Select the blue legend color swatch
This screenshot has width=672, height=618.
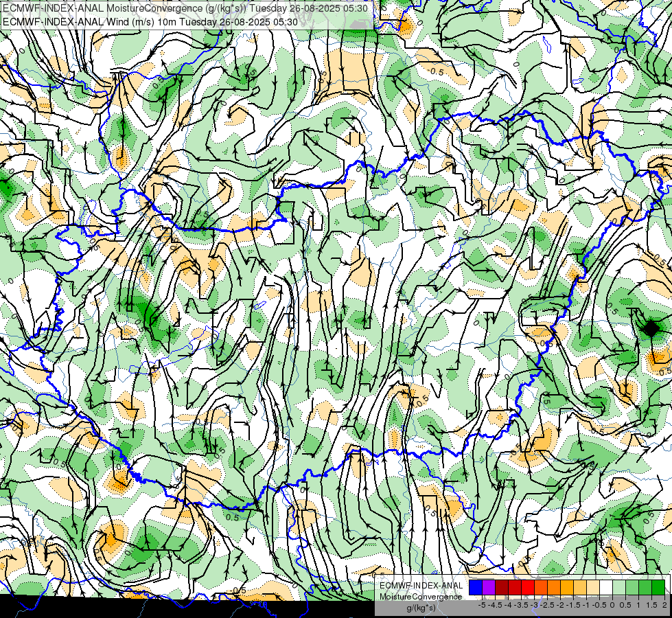click(476, 587)
